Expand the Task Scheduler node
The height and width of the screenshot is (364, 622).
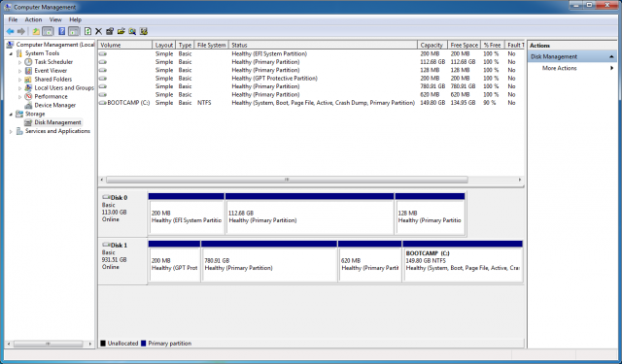19,62
